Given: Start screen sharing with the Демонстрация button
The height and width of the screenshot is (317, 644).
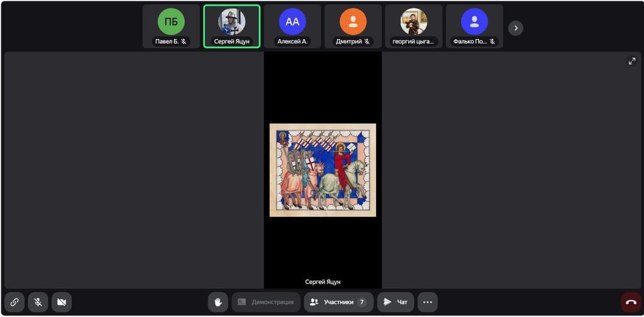Looking at the screenshot, I should pos(266,302).
